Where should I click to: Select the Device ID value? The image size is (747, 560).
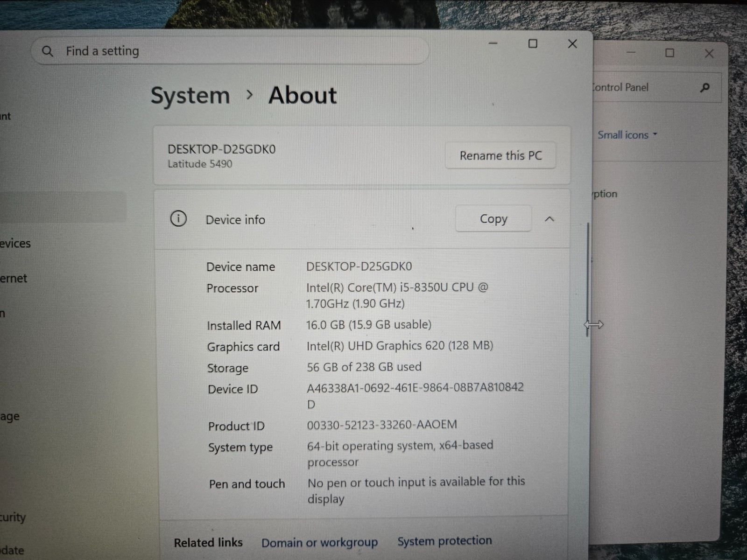(x=415, y=395)
